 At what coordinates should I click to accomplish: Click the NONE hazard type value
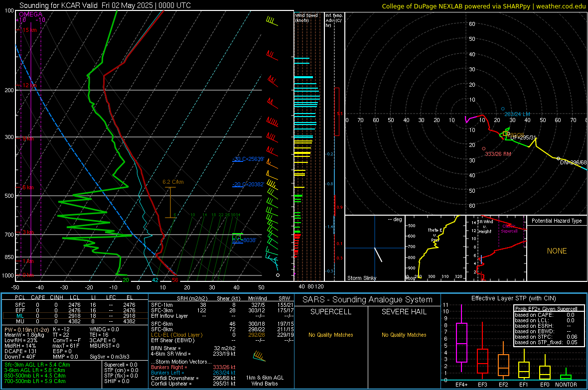tap(557, 251)
